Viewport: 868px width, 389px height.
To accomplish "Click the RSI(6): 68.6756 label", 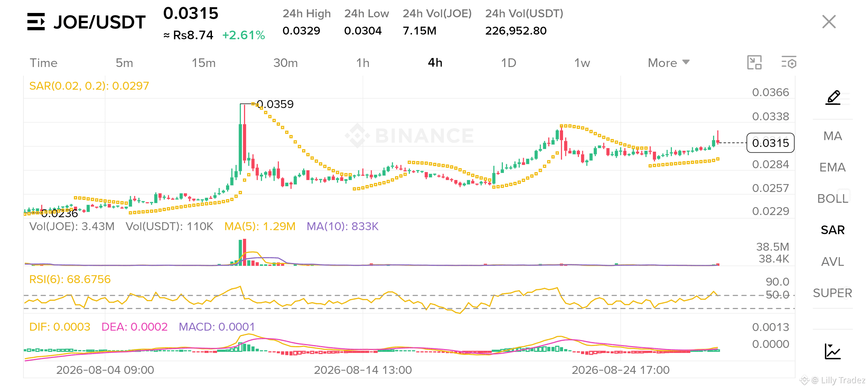I will tap(70, 279).
